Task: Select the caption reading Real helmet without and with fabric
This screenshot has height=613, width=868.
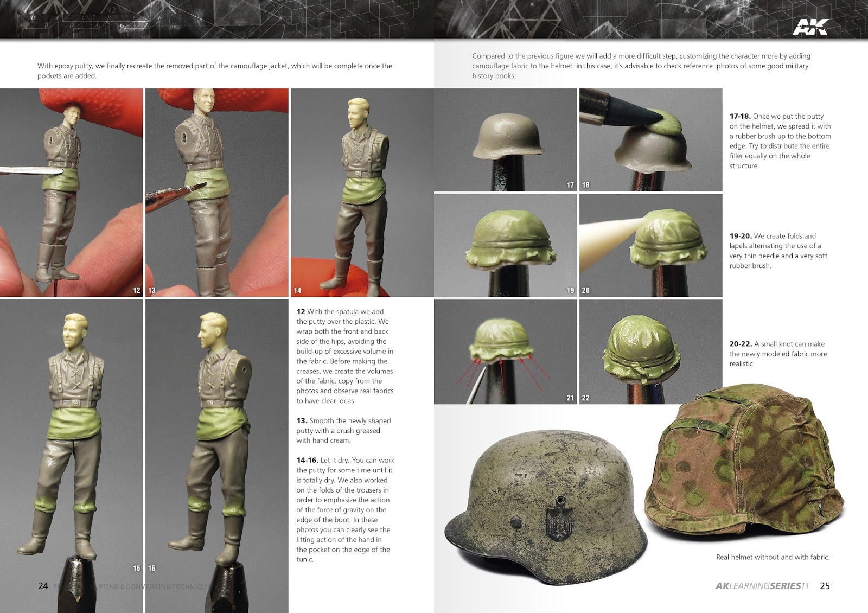Action: (773, 556)
